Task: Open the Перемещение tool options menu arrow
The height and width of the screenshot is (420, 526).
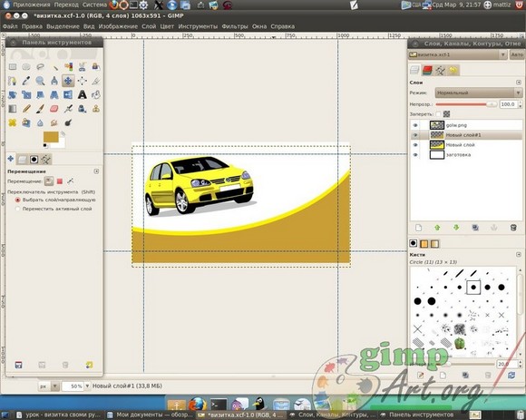Action: 96,171
